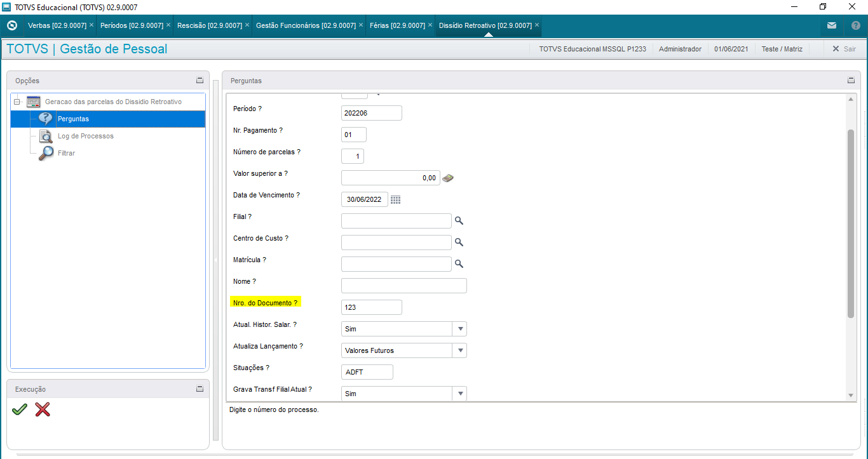Open the Filtrar tree item
Viewport: 868px width, 459px height.
[x=66, y=153]
